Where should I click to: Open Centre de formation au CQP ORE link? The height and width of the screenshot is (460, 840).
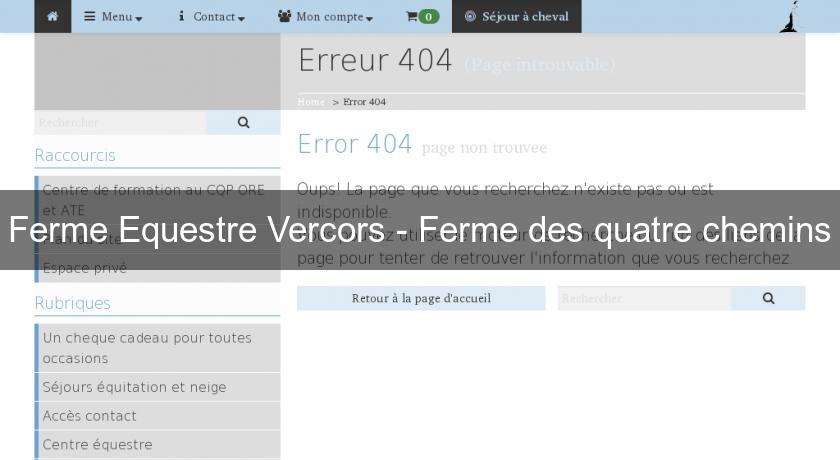click(158, 200)
